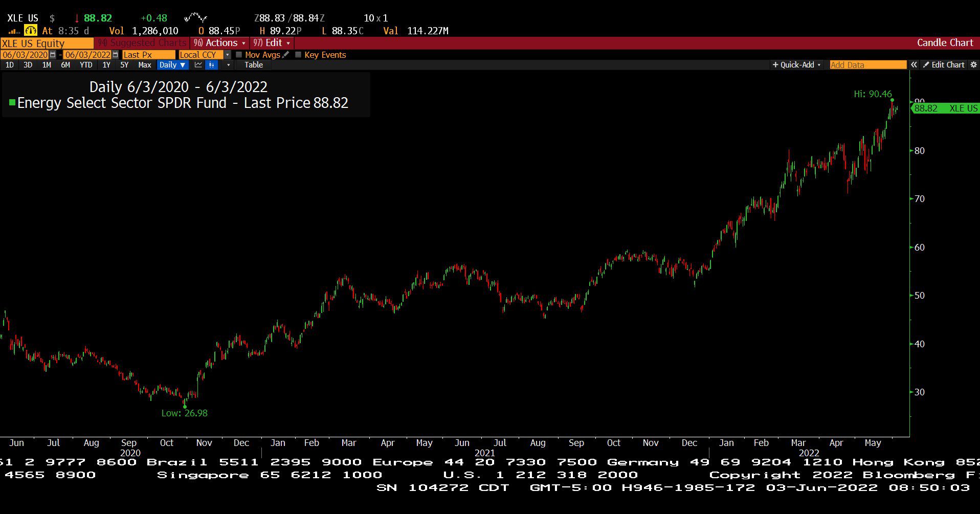Click the Hi: 90.46 high marker label
Screen dimensions: 980x514
(873, 94)
